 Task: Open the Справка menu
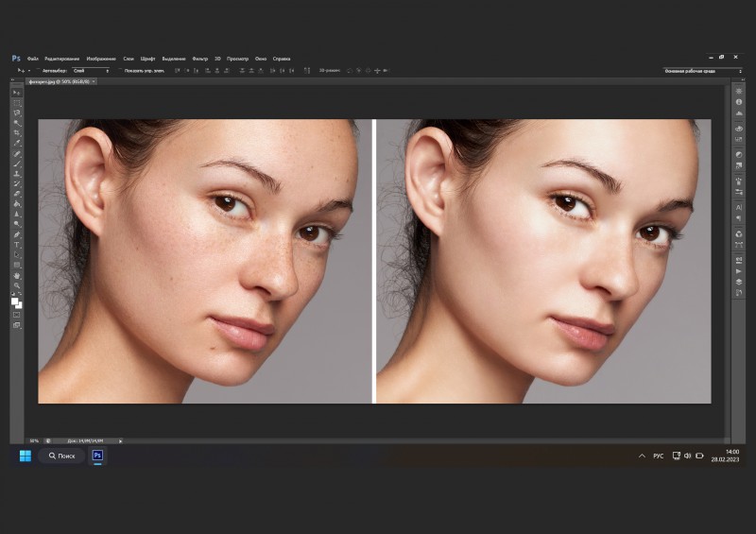tap(282, 59)
